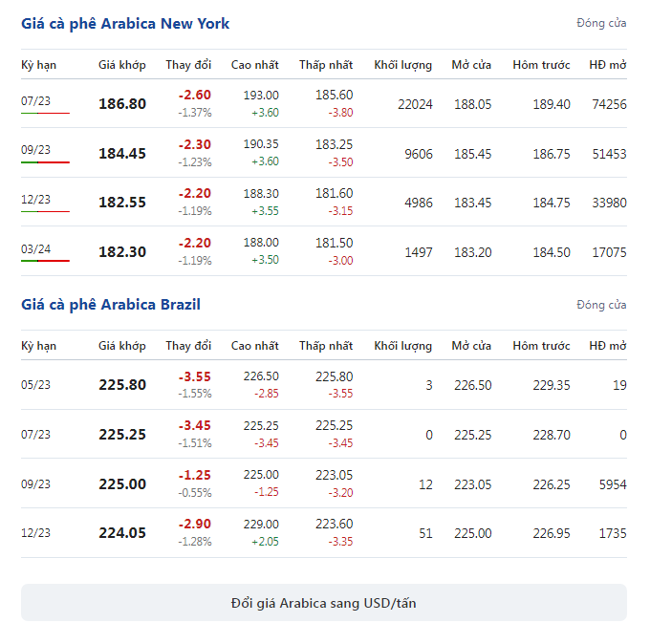Viewport: 650px width, 644px height.
Task: Click the 'Thay đổi' header in New York table
Action: point(188,65)
